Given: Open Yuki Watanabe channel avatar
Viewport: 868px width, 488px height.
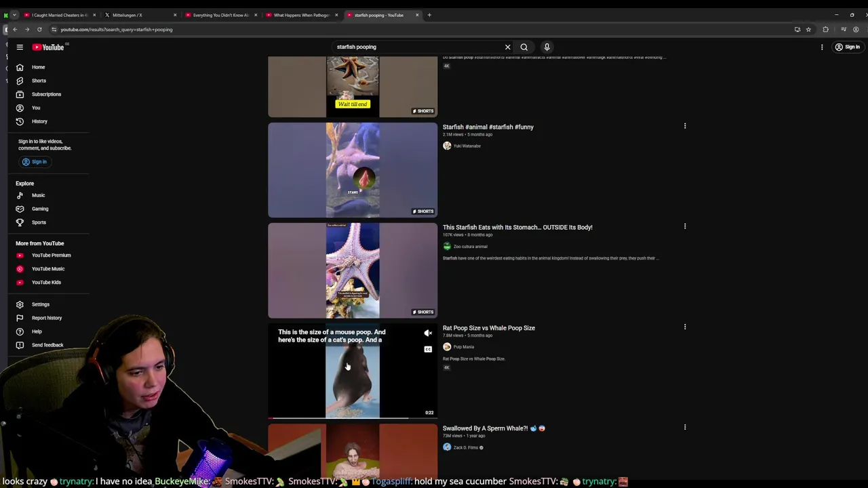Looking at the screenshot, I should [447, 146].
